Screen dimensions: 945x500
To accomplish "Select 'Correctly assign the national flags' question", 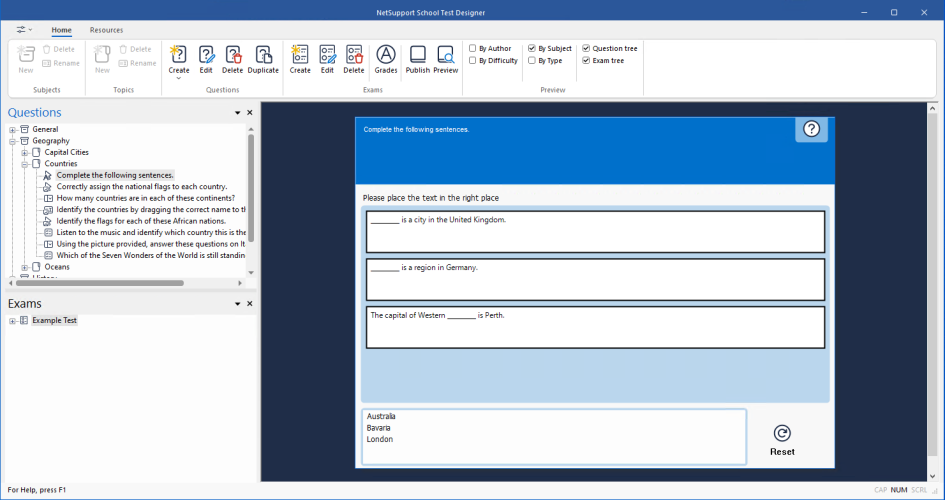I will click(x=141, y=187).
